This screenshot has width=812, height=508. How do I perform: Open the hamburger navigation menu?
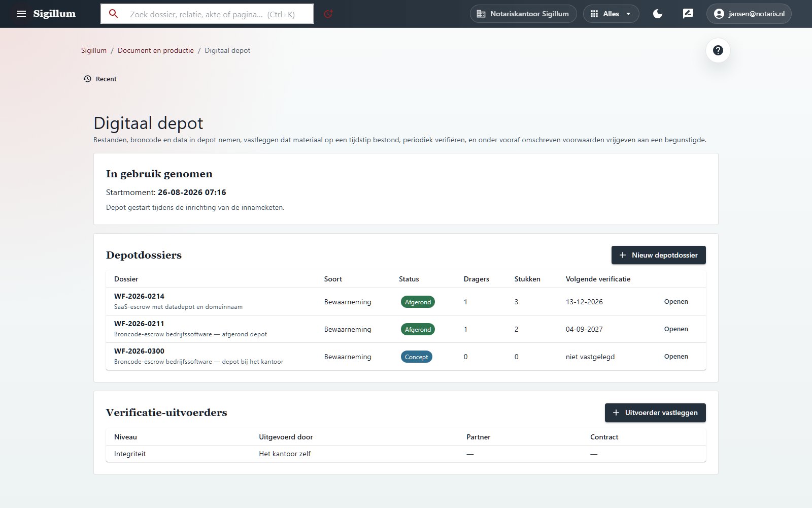(21, 14)
